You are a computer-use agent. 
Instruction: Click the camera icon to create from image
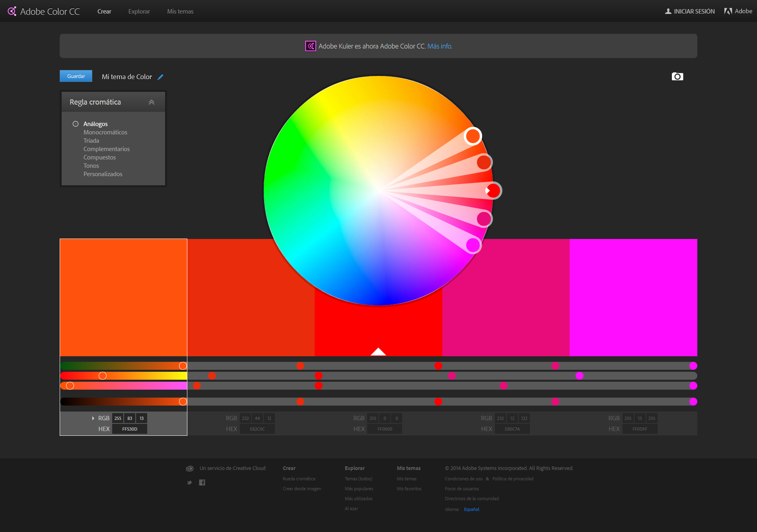tap(677, 76)
